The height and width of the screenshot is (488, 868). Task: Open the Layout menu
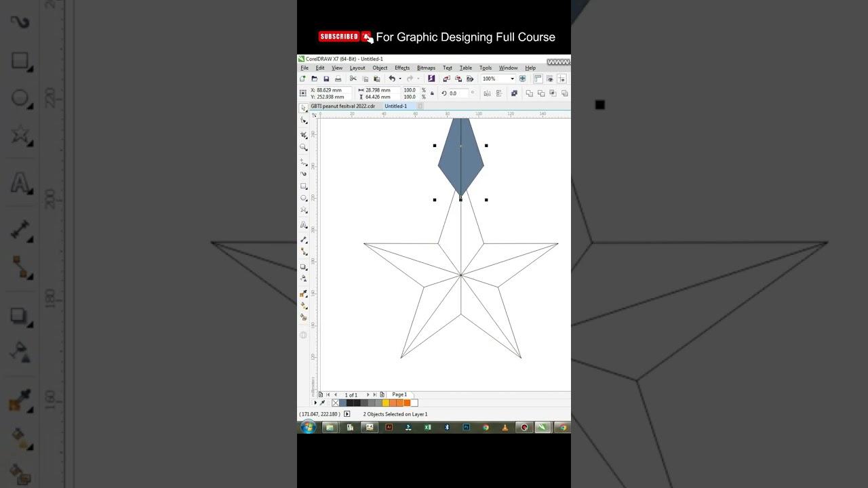357,68
